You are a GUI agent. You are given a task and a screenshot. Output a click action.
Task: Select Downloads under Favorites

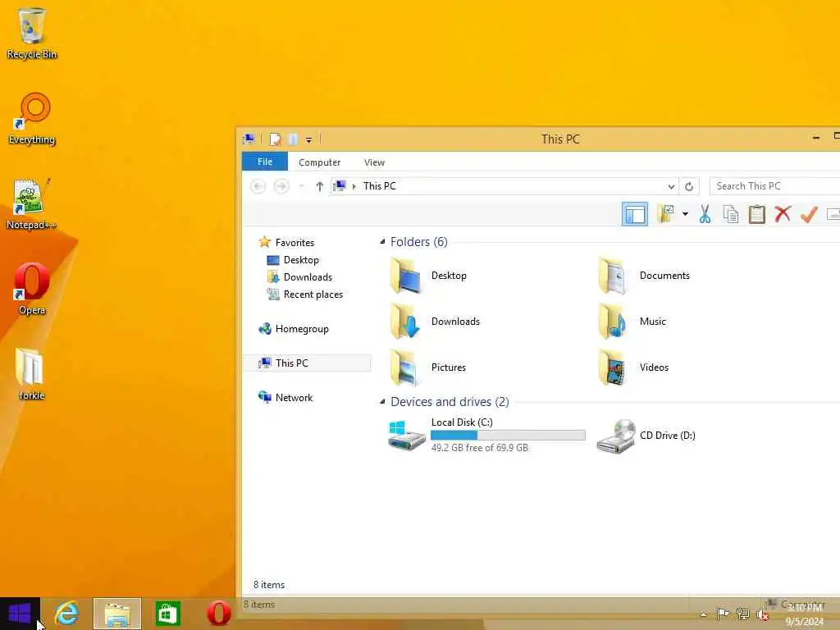[308, 277]
